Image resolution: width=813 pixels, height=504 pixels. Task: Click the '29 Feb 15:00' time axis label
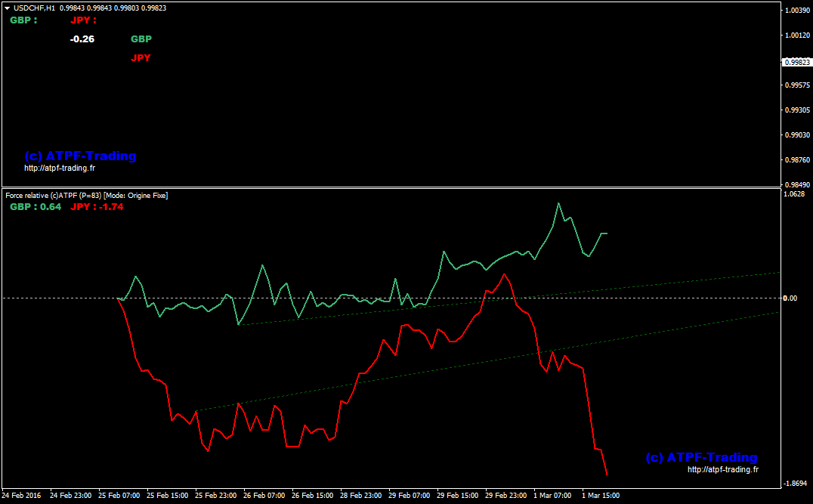click(x=457, y=495)
